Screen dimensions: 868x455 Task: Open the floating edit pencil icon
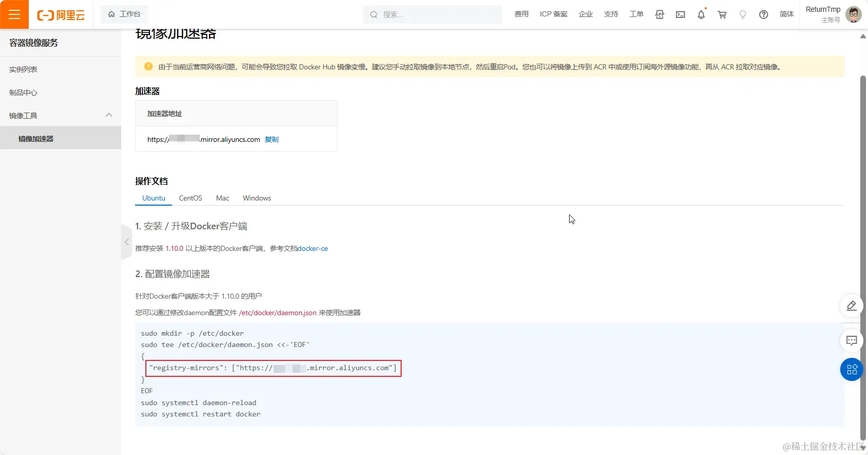coord(852,306)
